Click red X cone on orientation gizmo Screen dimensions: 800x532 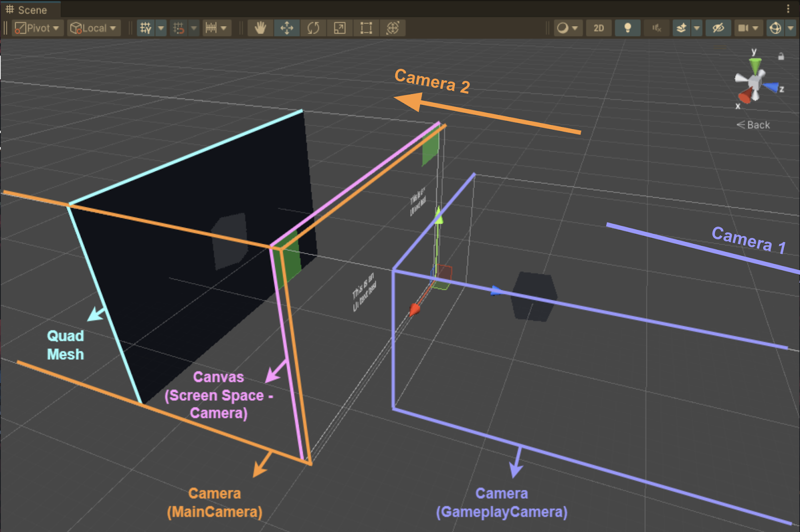point(745,95)
